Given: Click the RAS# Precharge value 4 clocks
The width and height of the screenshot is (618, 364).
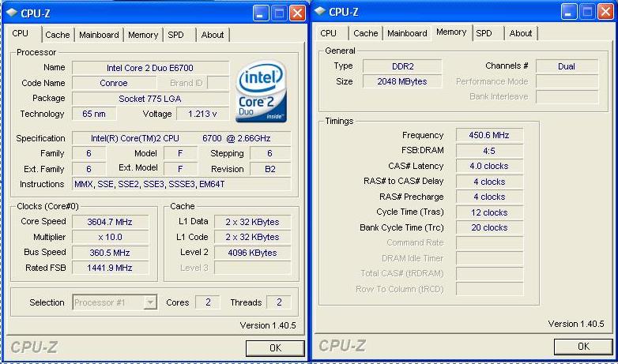Looking at the screenshot, I should 489,197.
